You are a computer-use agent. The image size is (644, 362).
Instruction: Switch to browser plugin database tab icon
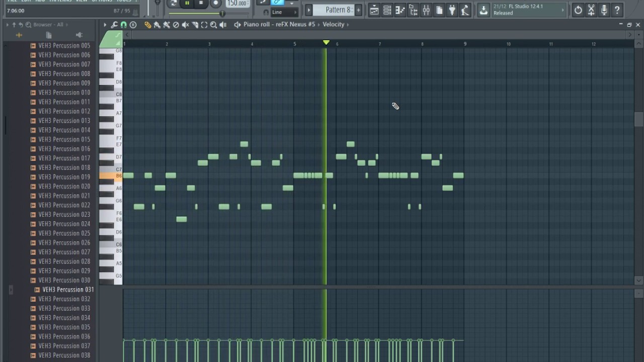click(19, 35)
